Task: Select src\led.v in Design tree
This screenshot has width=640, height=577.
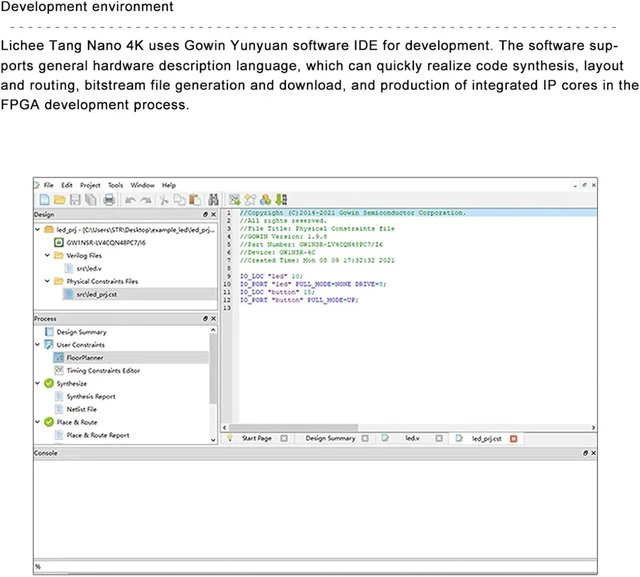Action: click(x=89, y=268)
